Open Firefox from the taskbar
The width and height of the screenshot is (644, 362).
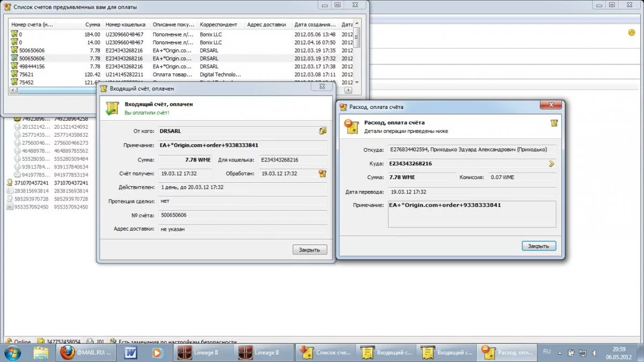pos(67,353)
